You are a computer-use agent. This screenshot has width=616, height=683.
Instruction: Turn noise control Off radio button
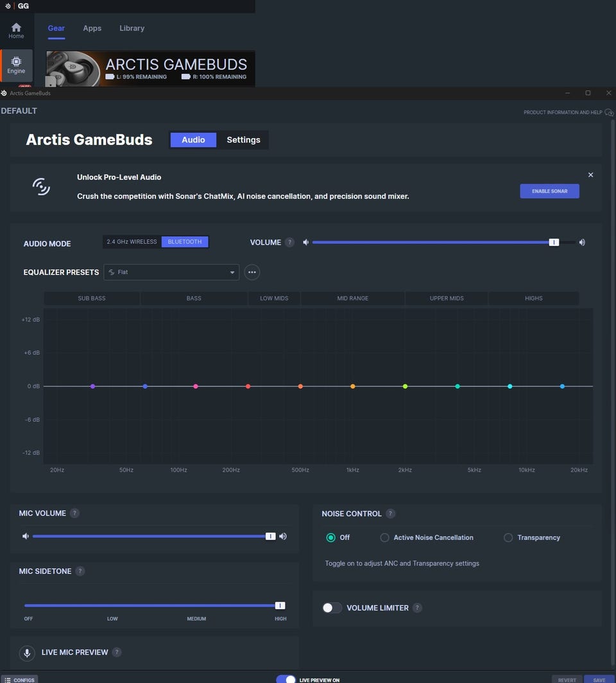[331, 537]
